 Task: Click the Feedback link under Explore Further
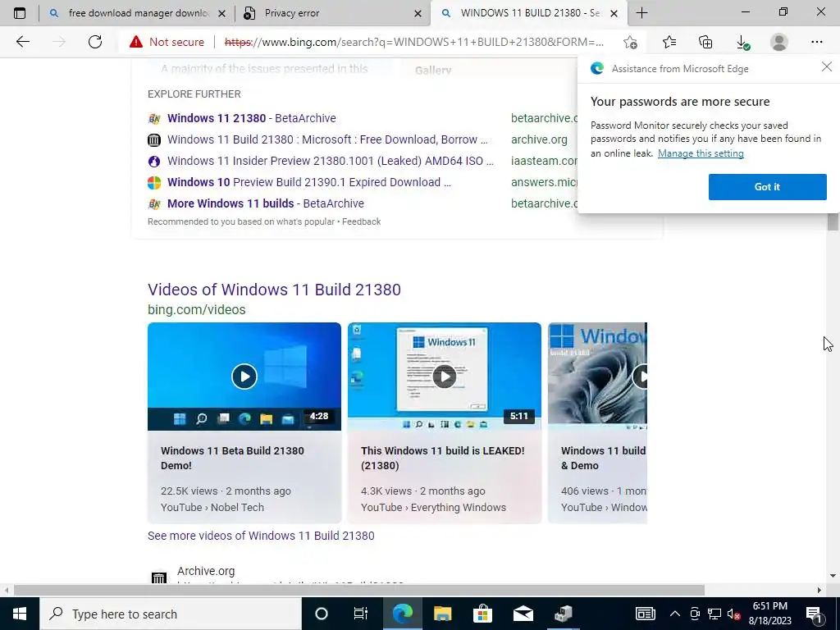click(362, 221)
